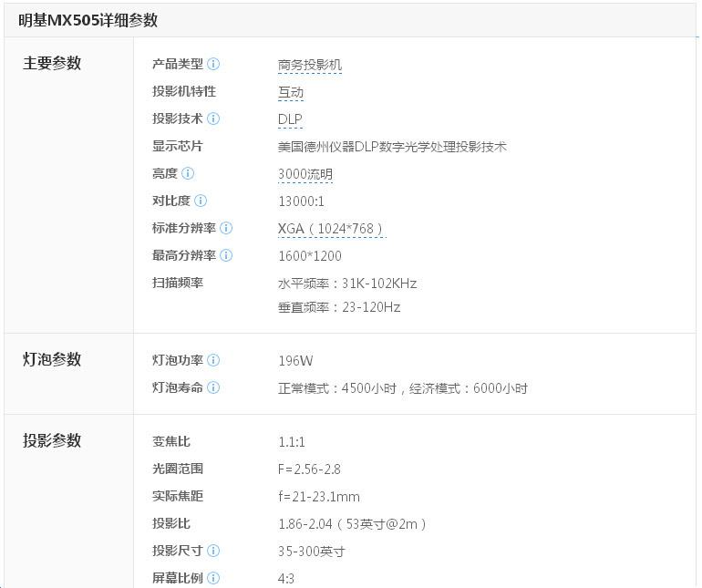Click the 亮度 label text
Viewport: 702px width, 588px height.
(165, 173)
